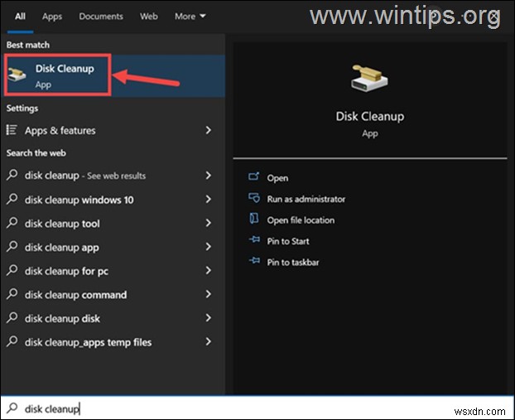This screenshot has width=515, height=420.
Task: Click the Open action text
Action: tap(277, 178)
